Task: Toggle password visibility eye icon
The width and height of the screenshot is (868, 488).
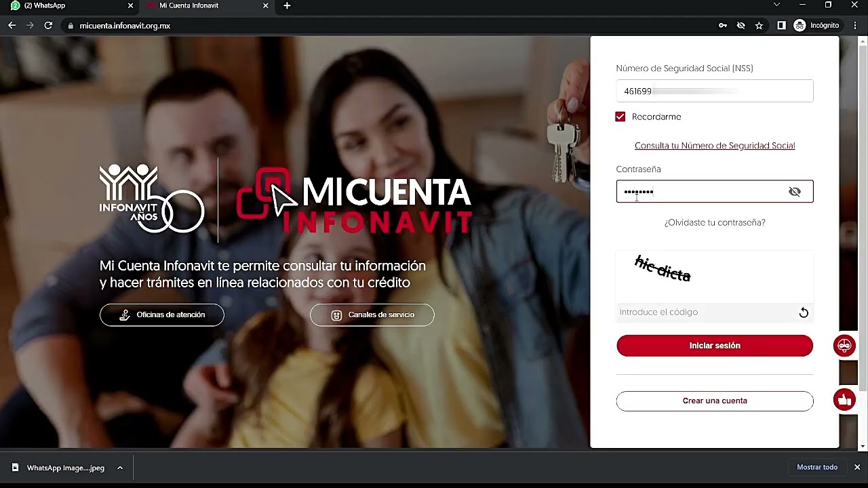Action: coord(795,192)
